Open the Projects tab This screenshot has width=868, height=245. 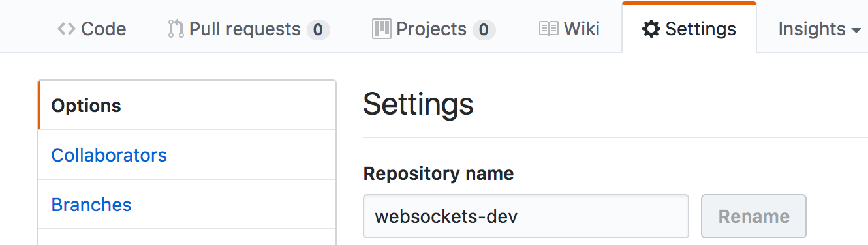tap(434, 29)
